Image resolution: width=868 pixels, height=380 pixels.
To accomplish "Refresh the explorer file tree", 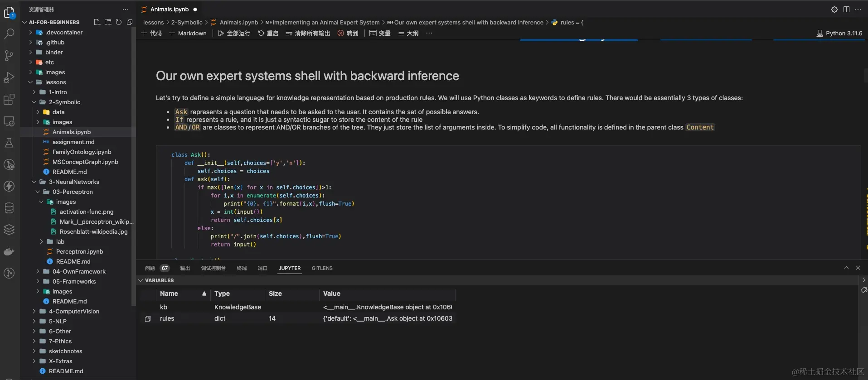I will pos(119,22).
